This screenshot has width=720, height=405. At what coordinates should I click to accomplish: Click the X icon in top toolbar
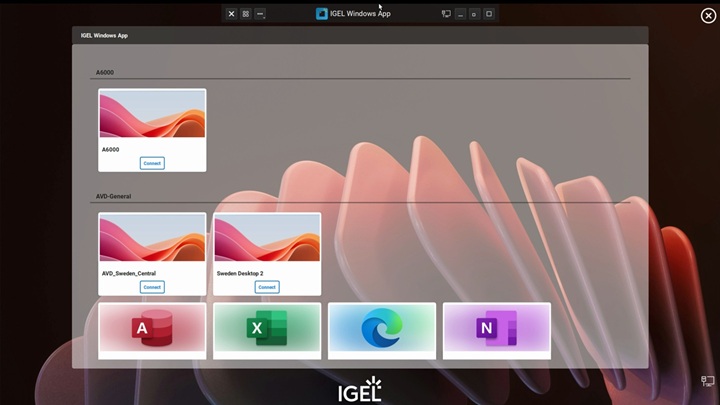click(231, 14)
